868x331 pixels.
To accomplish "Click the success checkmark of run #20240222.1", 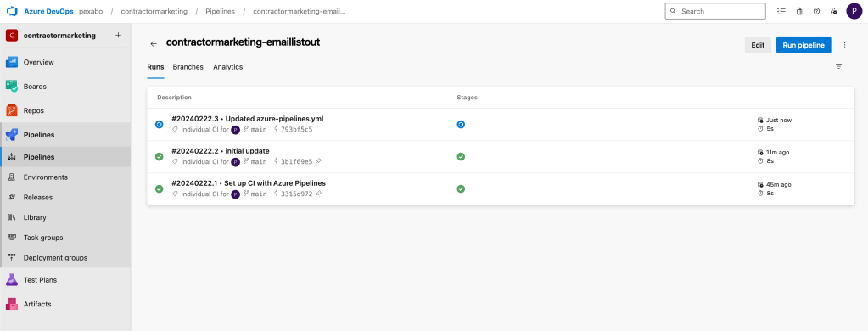I will click(x=160, y=188).
